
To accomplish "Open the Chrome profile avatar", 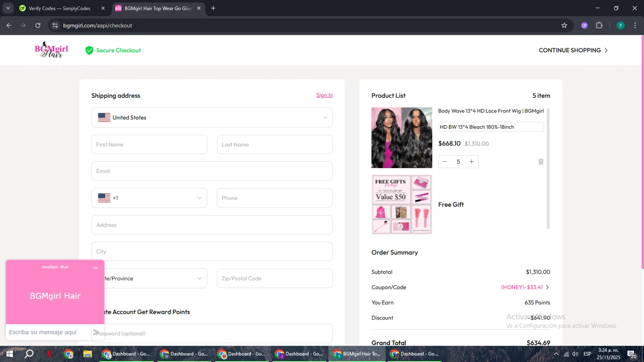I will coord(620,25).
